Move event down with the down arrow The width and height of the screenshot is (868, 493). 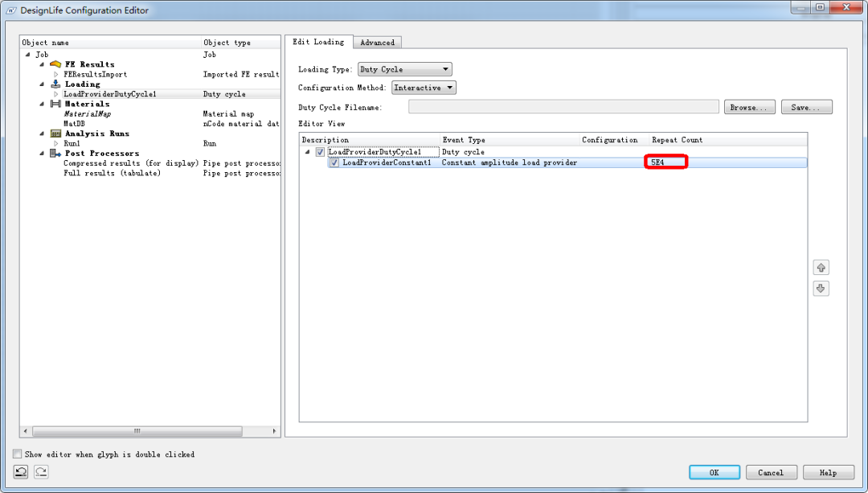pos(821,288)
